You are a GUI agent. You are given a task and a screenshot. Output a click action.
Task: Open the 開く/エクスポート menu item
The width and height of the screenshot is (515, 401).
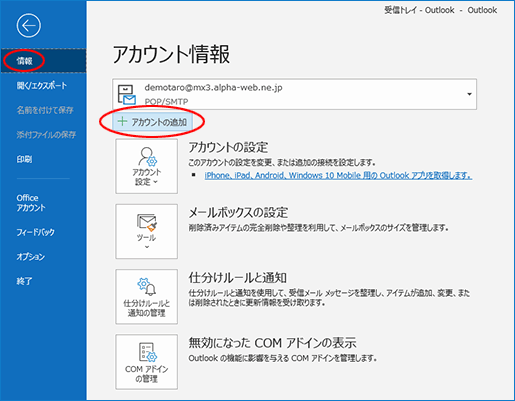tap(42, 85)
